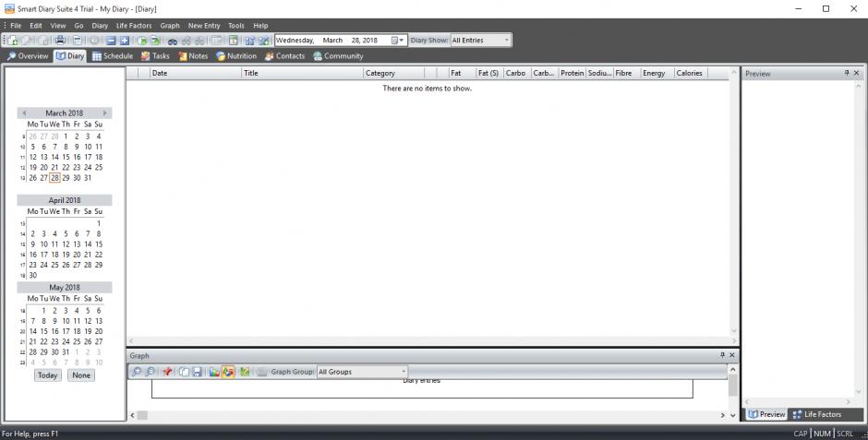
Task: Pin the Preview panel with pushpin icon
Action: coord(846,73)
